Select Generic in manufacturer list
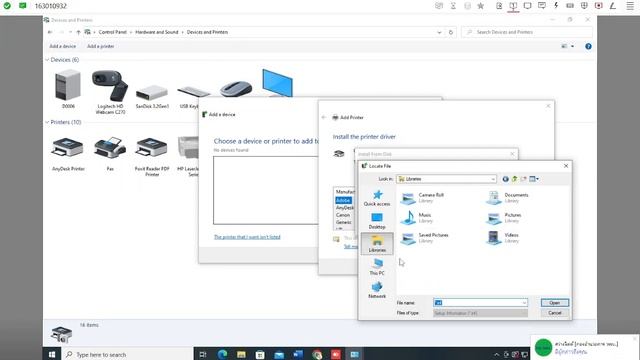 (x=344, y=222)
